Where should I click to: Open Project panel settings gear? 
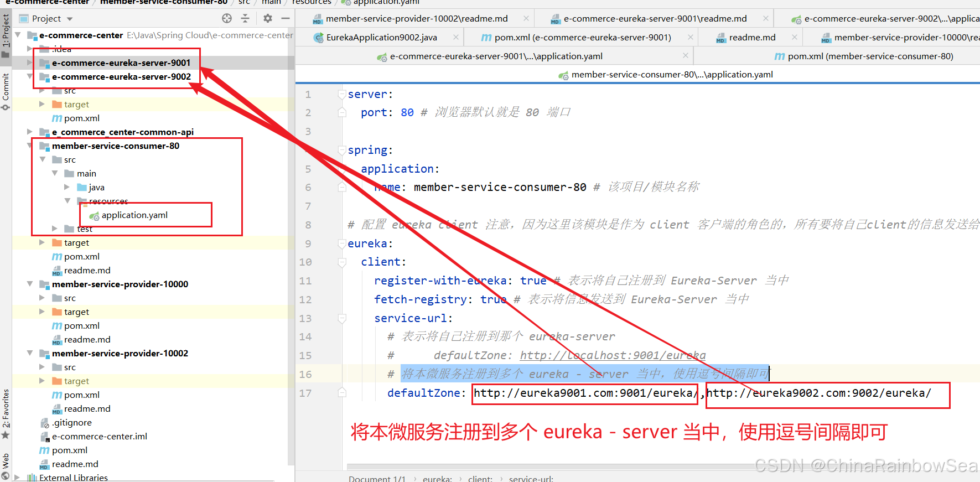click(x=268, y=18)
